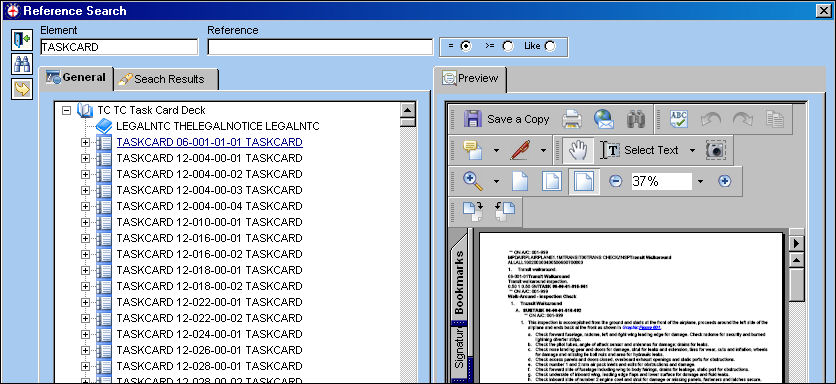The height and width of the screenshot is (384, 836).
Task: Open TASKCARD 06-001-01-01 link
Action: [x=210, y=142]
